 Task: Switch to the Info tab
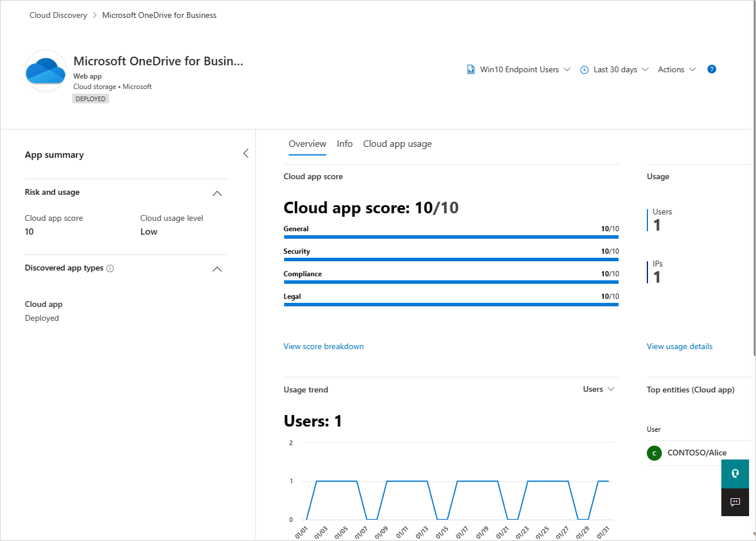(345, 144)
